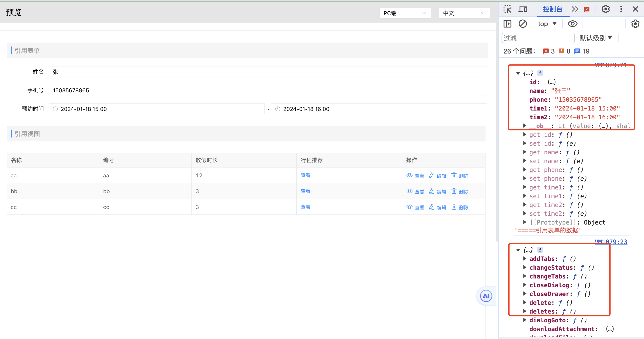Viewport: 644px width, 339px height.
Task: Toggle device toolbar icon in DevTools
Action: pyautogui.click(x=523, y=9)
